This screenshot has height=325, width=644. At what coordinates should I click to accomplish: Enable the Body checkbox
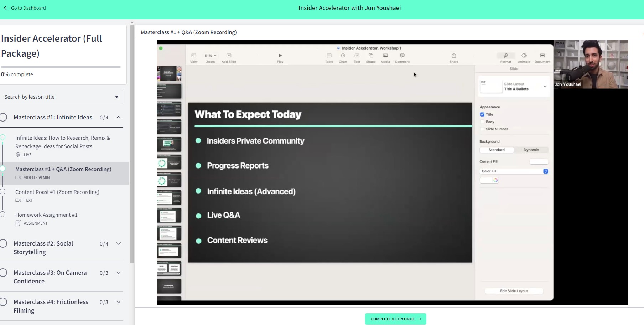point(482,122)
